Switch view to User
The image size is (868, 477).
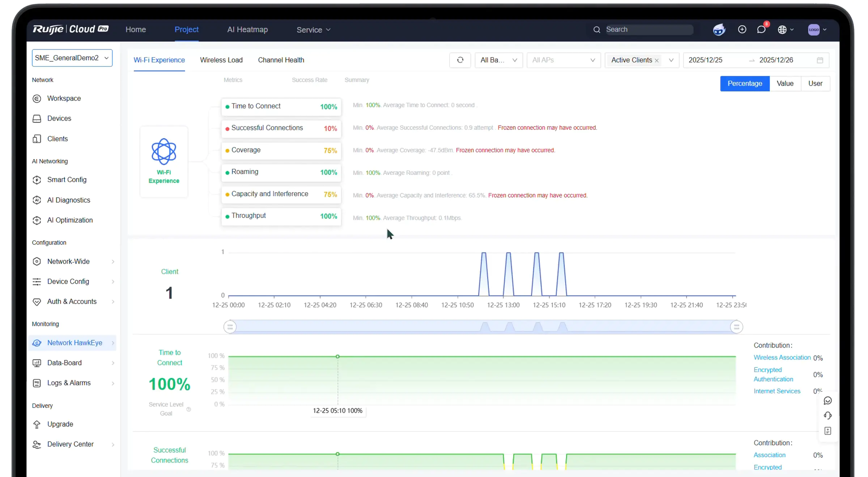(815, 83)
